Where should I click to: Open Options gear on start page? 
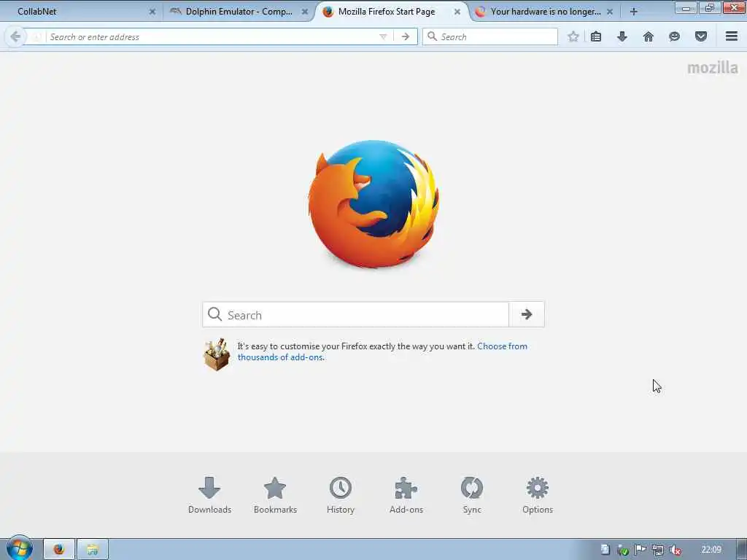pyautogui.click(x=538, y=495)
